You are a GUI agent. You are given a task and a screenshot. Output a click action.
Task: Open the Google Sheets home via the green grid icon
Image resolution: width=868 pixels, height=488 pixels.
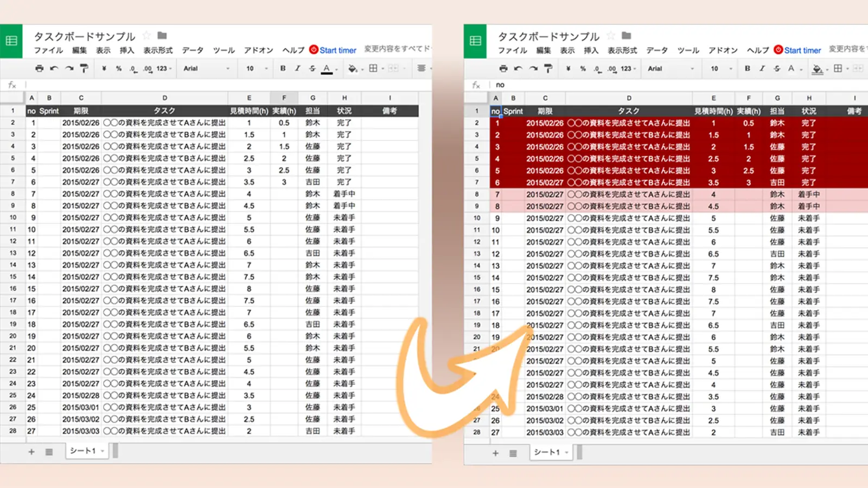11,40
